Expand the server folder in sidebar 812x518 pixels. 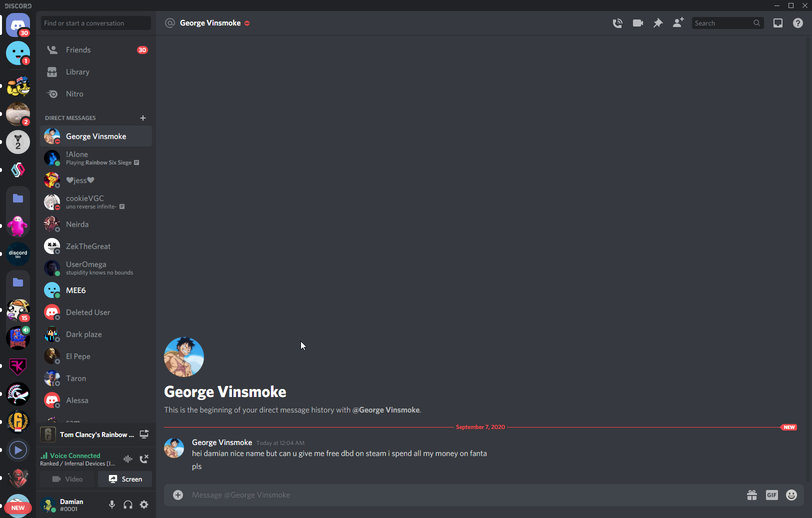[18, 198]
